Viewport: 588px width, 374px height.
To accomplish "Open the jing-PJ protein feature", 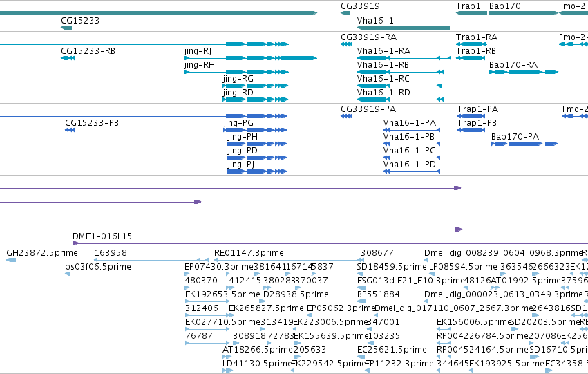I will pos(257,172).
